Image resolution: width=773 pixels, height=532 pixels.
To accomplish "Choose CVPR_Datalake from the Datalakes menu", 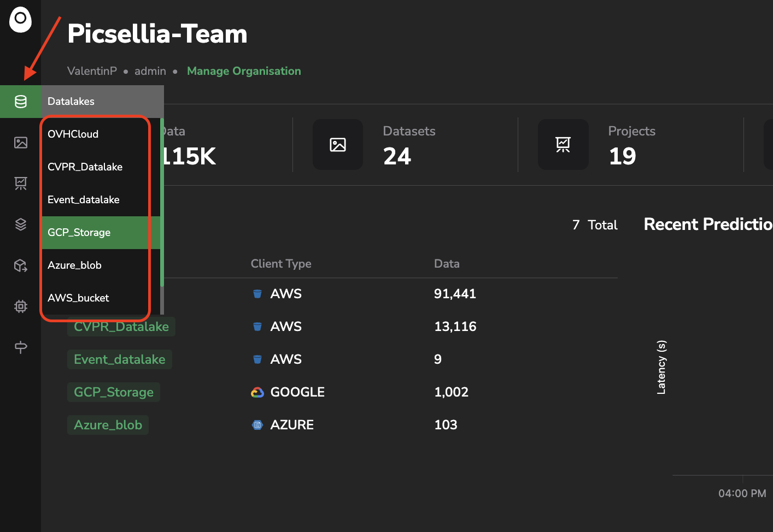I will (101, 167).
